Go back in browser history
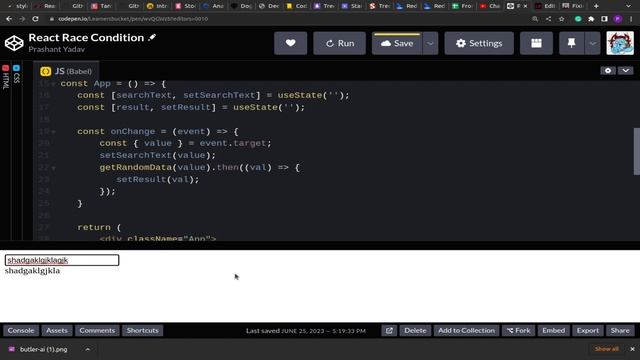Screen dimensions: 640x360 point(9,19)
